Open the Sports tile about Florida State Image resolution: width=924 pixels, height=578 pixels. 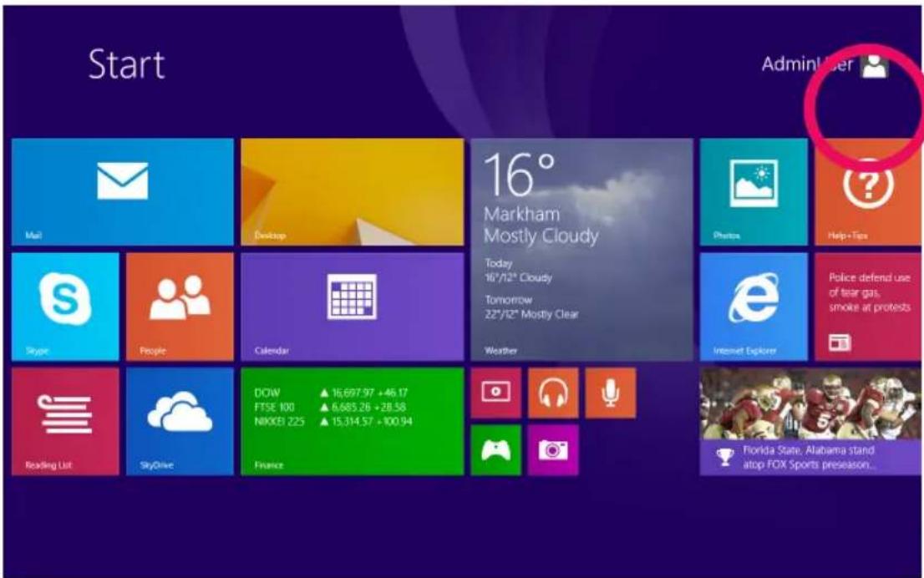click(811, 422)
